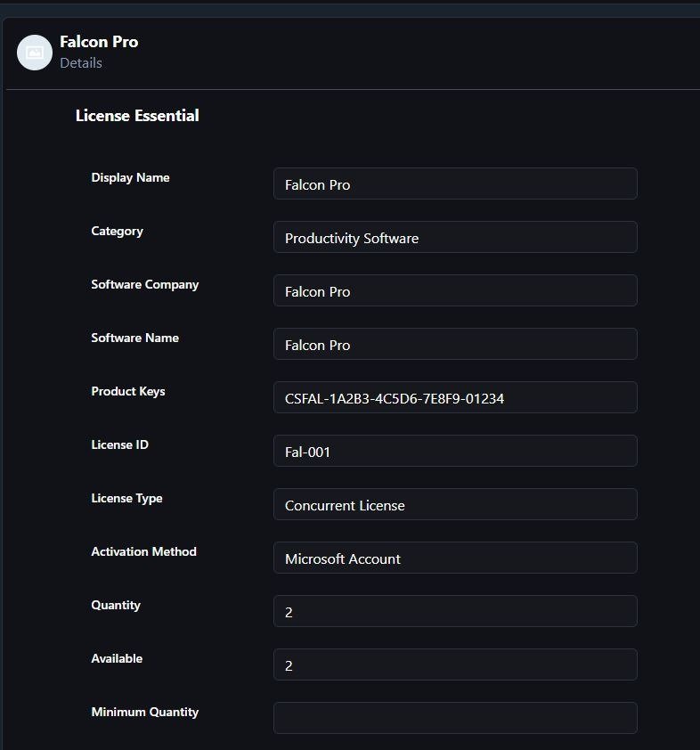Image resolution: width=700 pixels, height=750 pixels.
Task: Click the Details subtitle under Falcon Pro
Action: (x=81, y=63)
